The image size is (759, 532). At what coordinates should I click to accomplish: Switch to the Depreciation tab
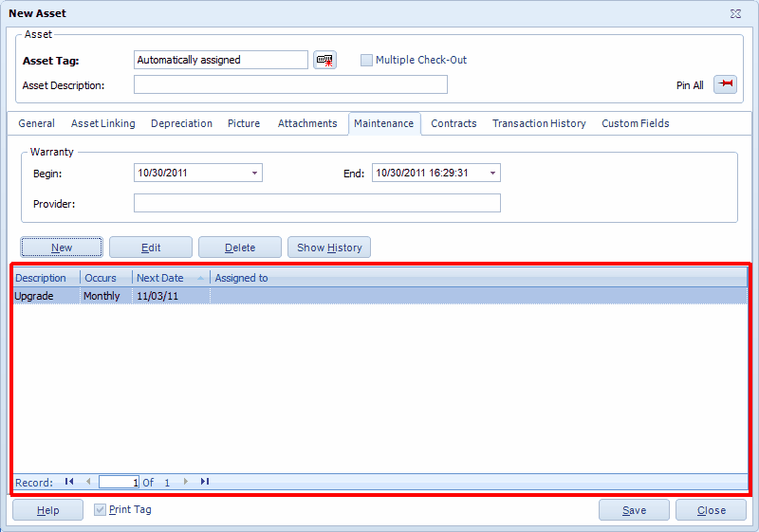tap(181, 123)
